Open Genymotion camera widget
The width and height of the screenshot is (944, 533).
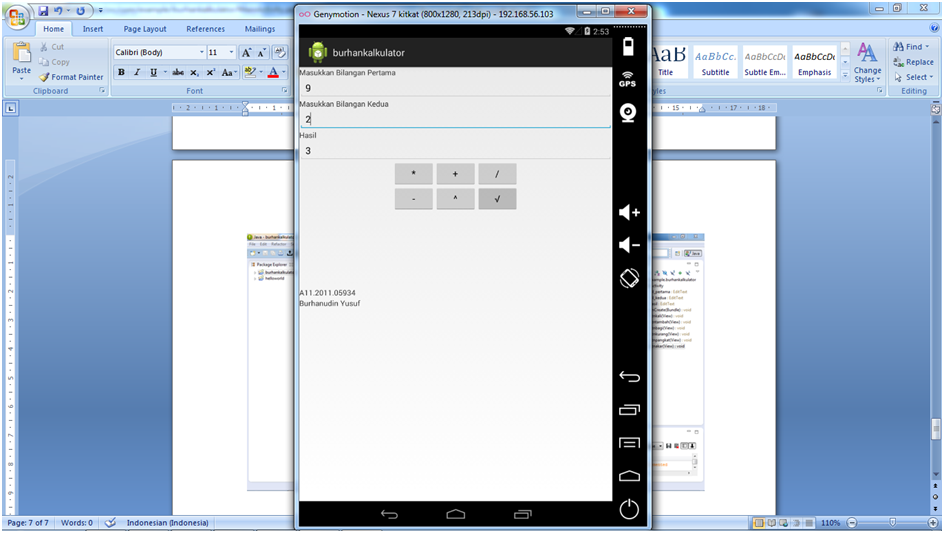click(628, 113)
